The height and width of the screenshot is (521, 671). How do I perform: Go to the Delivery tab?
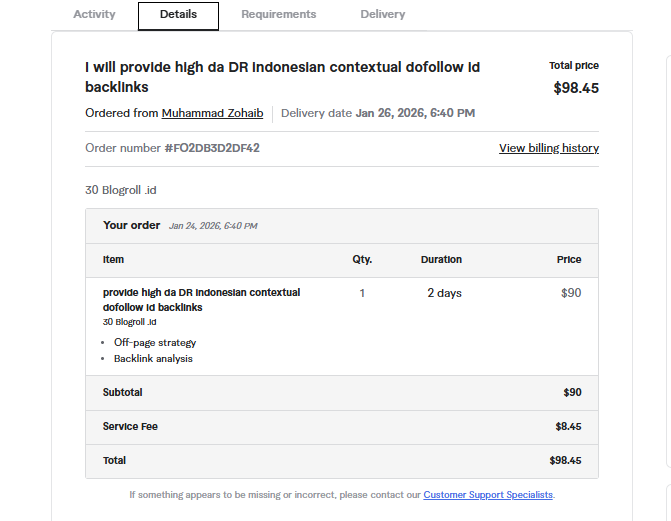(383, 15)
